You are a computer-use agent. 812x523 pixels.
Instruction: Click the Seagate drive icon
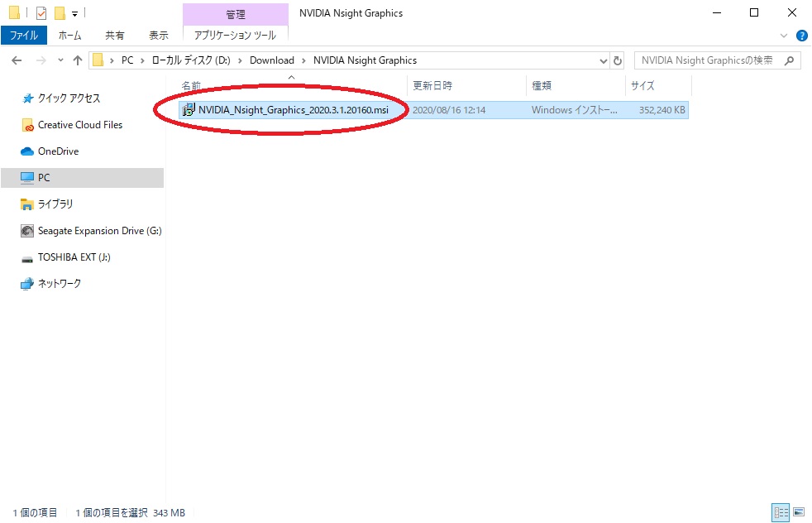pyautogui.click(x=27, y=231)
